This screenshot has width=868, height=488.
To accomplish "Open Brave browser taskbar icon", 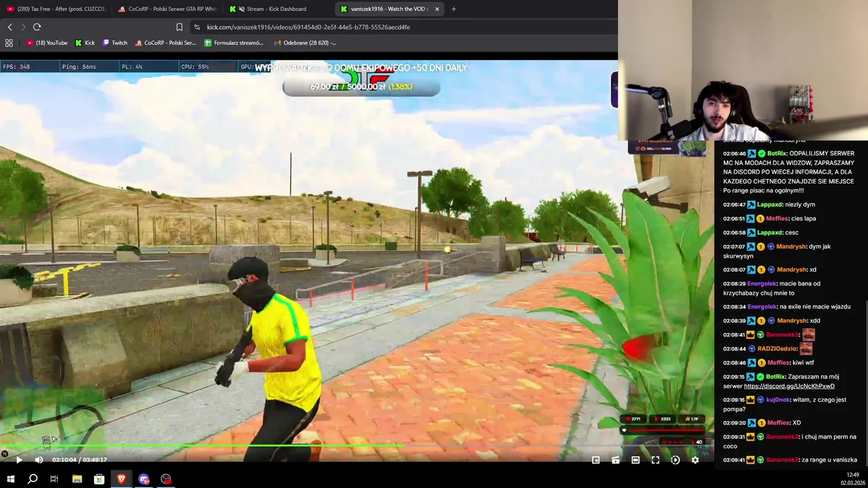I will (x=121, y=479).
